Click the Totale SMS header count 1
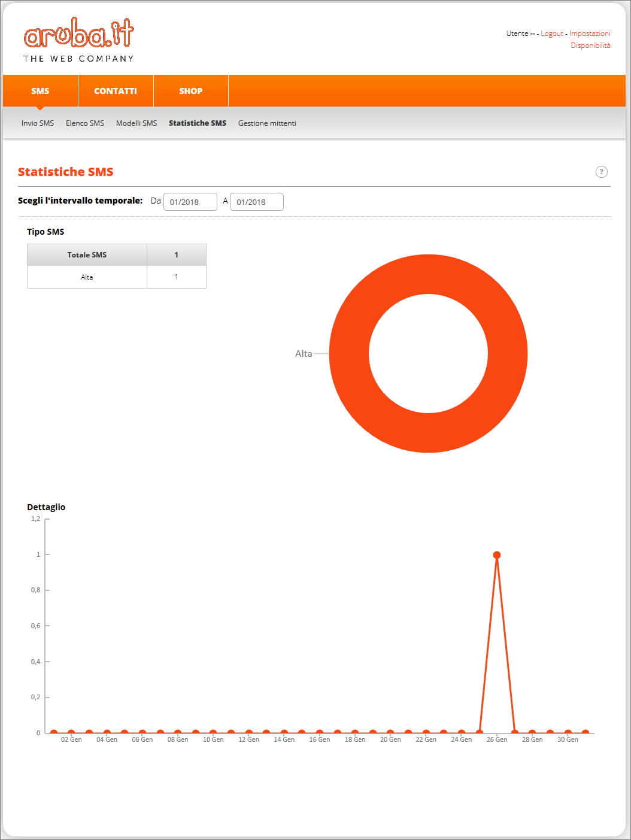Screen dimensions: 631x840 click(177, 255)
